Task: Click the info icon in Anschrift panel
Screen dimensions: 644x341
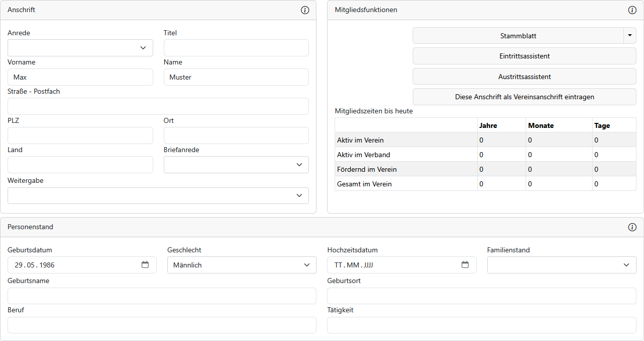Action: pos(305,10)
